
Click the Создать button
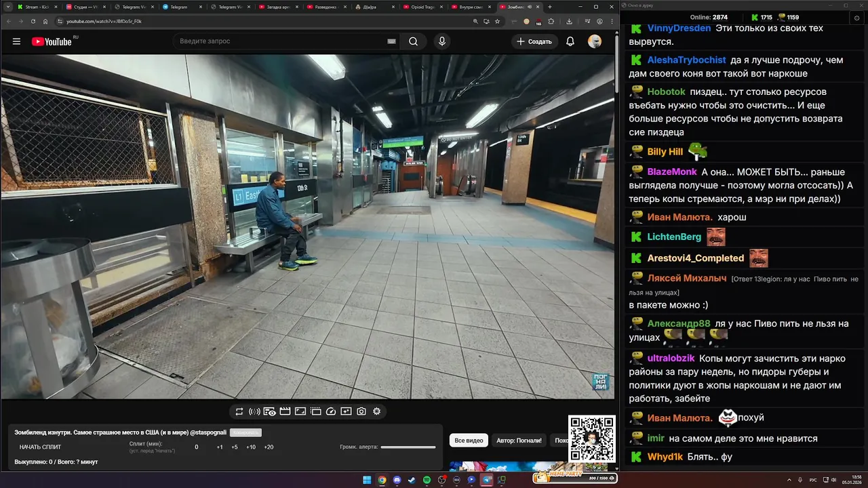point(534,41)
